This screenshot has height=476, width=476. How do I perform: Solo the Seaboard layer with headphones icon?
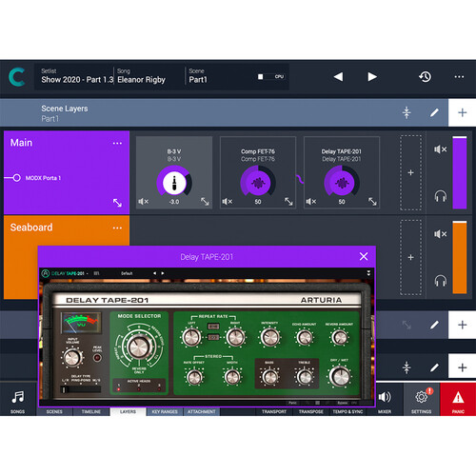pos(441,281)
